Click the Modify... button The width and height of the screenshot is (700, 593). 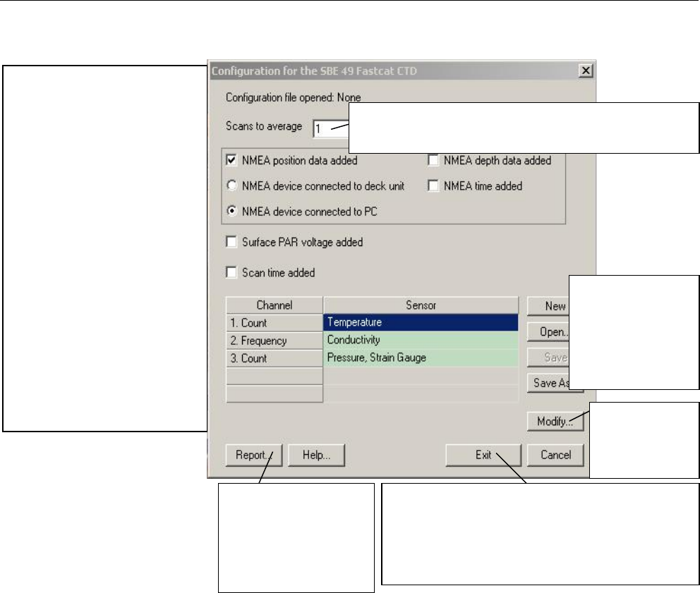coord(555,421)
